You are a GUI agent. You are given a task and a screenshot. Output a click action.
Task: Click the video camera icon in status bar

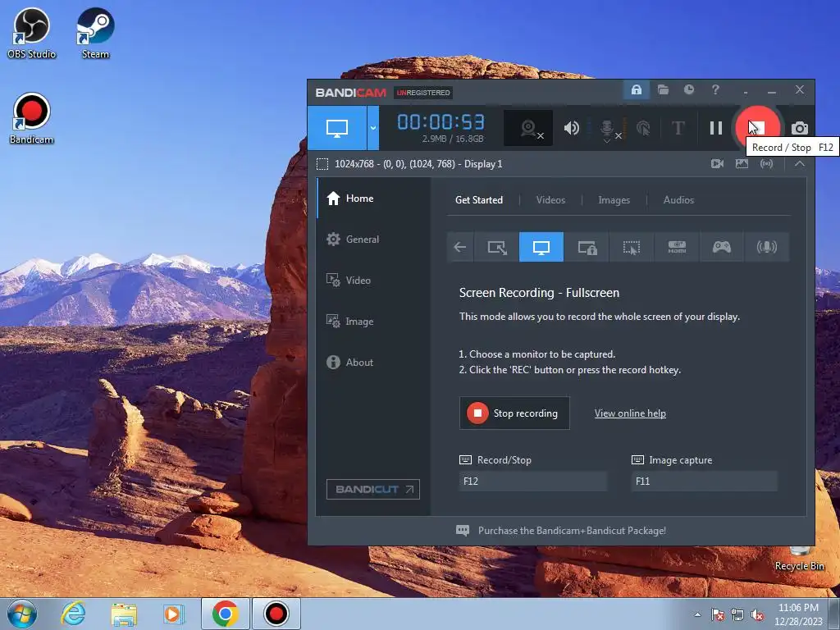click(717, 164)
